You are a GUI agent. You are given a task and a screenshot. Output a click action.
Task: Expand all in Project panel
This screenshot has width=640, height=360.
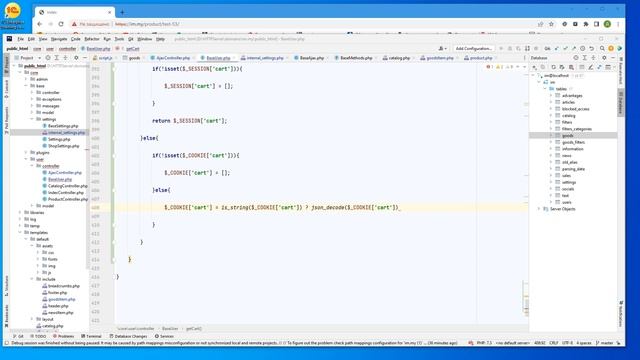57,58
